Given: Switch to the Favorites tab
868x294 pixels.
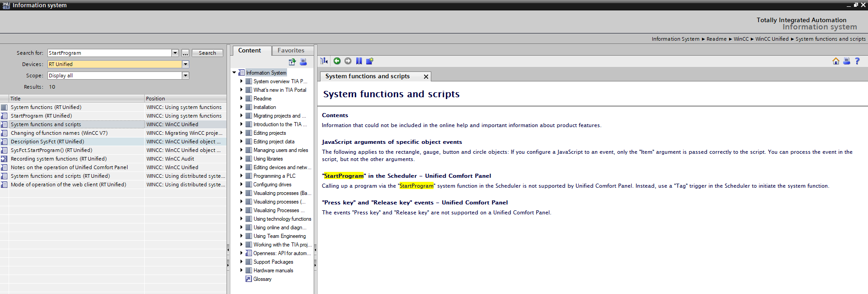Looking at the screenshot, I should (291, 51).
